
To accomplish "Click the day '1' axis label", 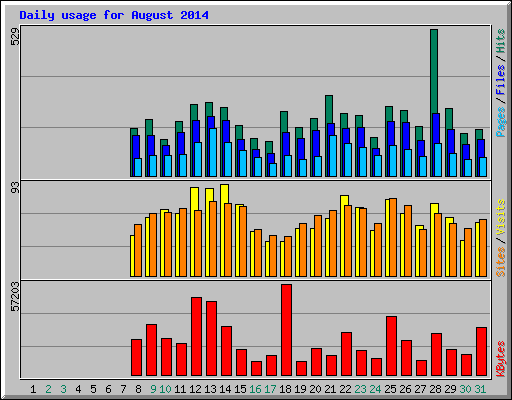I will point(33,389).
